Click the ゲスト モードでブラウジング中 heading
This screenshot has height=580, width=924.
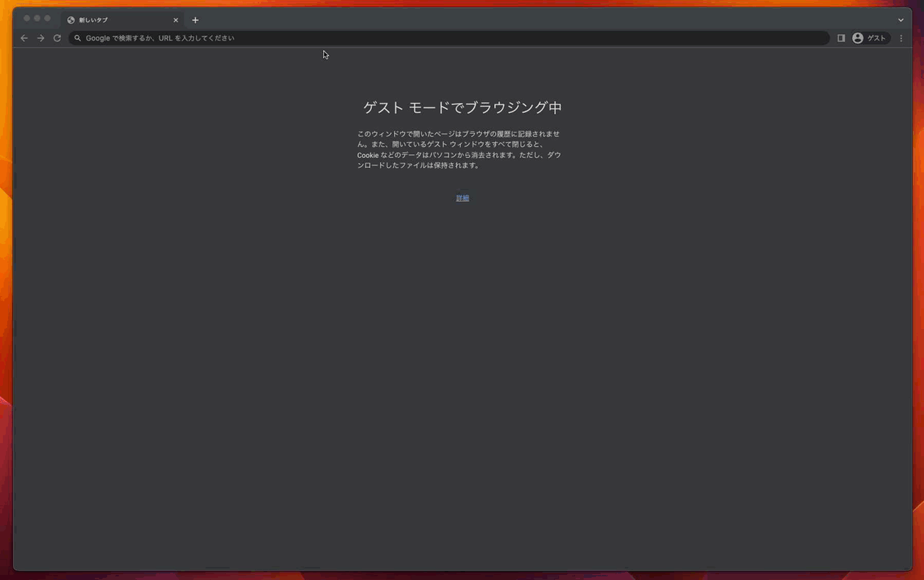pyautogui.click(x=462, y=108)
